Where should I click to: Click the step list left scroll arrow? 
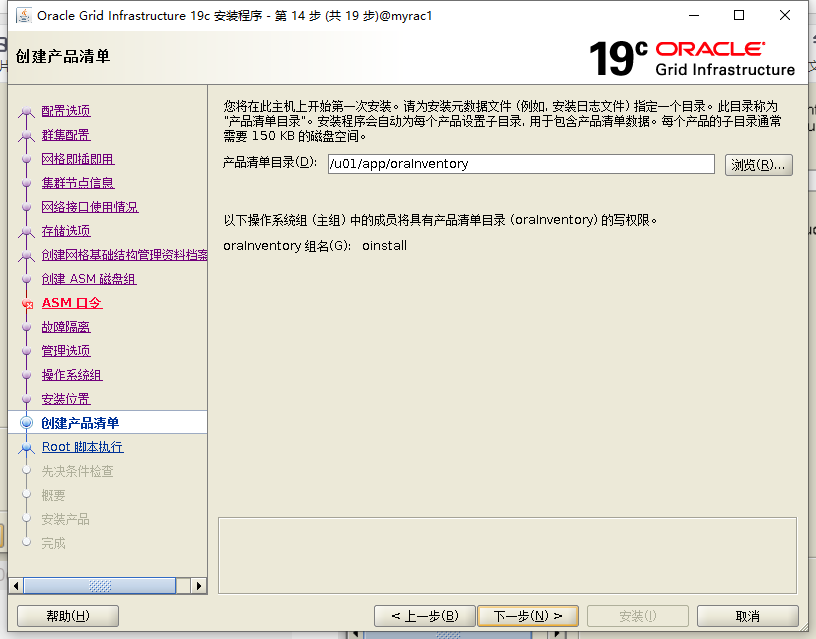pos(16,586)
